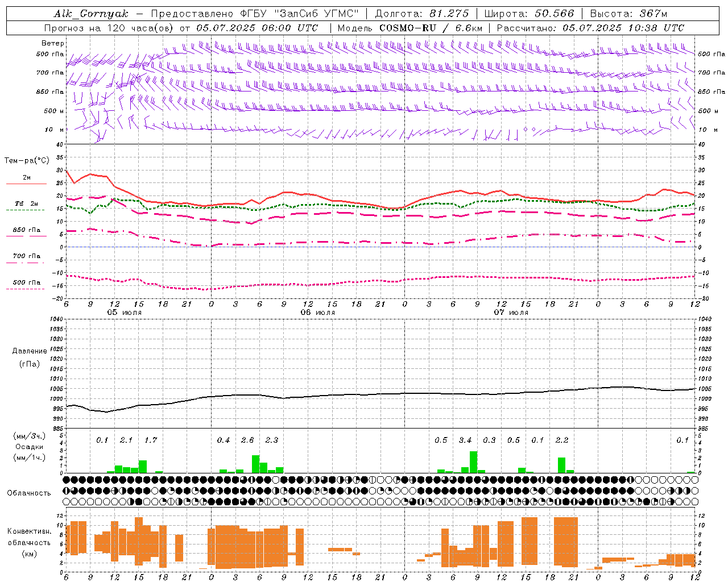728x582 pixels.
Task: Click the wind panel left-side "700 гПа" label
Action: pyautogui.click(x=50, y=73)
